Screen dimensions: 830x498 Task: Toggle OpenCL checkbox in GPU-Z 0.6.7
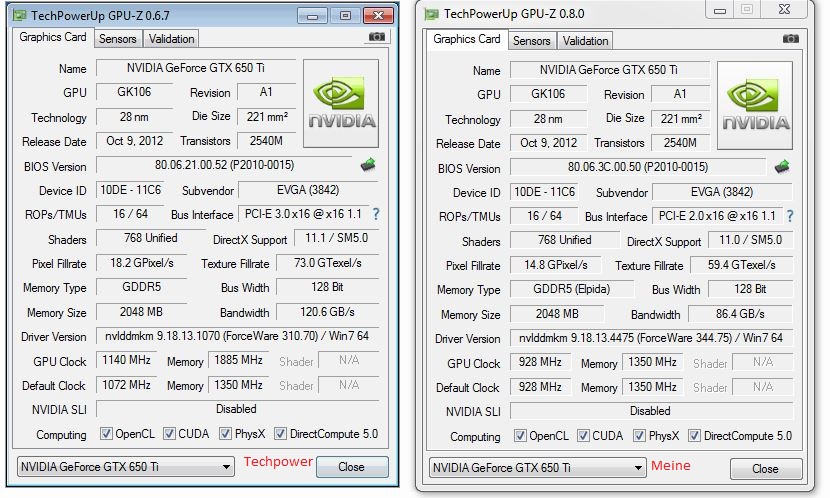tap(106, 434)
